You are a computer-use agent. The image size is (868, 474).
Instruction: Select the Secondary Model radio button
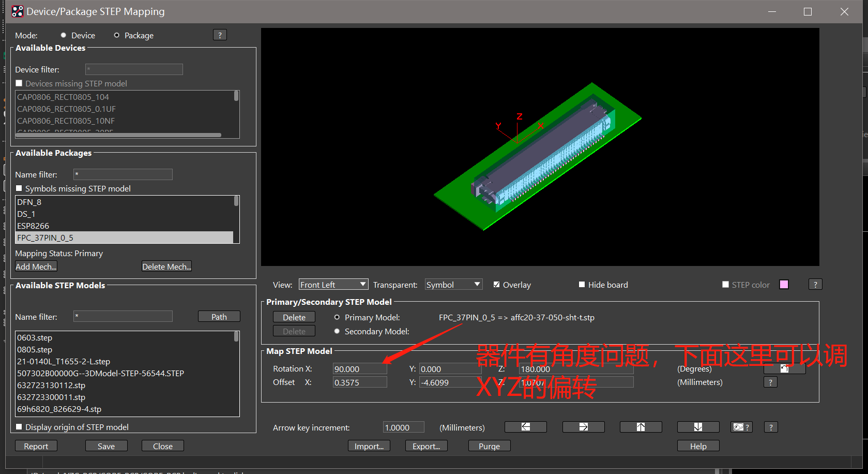[x=337, y=331]
